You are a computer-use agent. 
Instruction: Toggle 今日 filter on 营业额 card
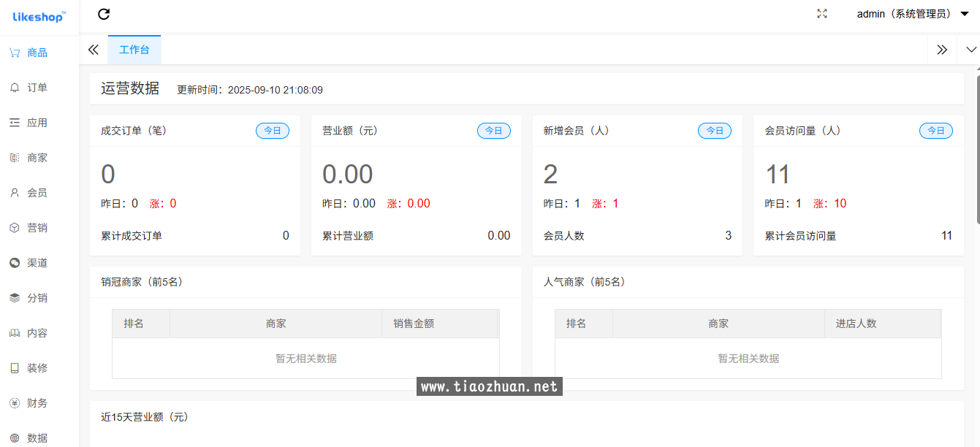[494, 130]
